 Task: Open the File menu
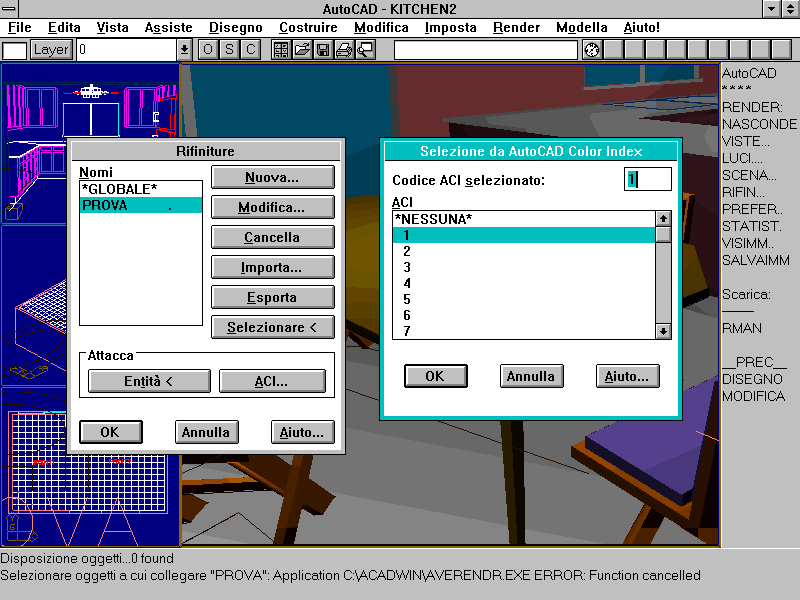[x=19, y=27]
